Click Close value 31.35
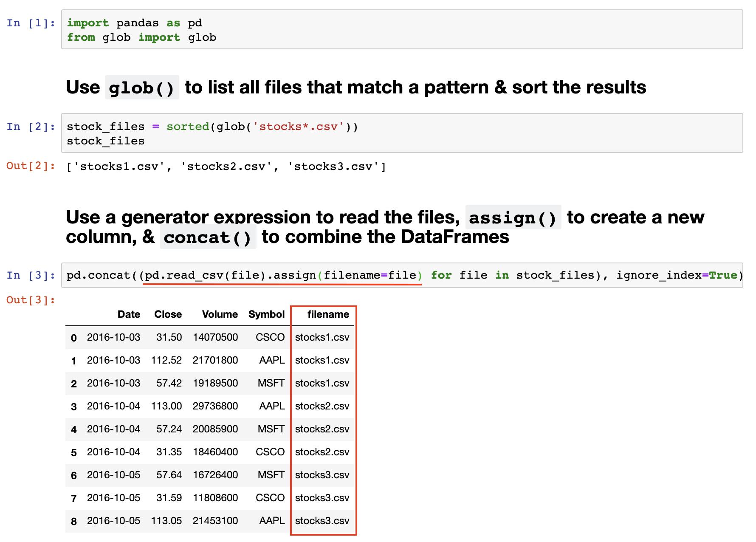 tap(169, 452)
